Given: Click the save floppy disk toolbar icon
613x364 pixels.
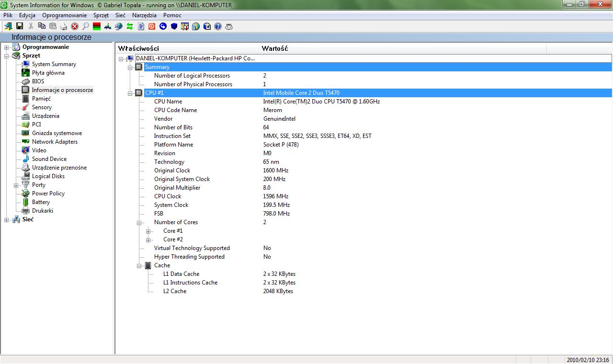Looking at the screenshot, I should [x=20, y=26].
